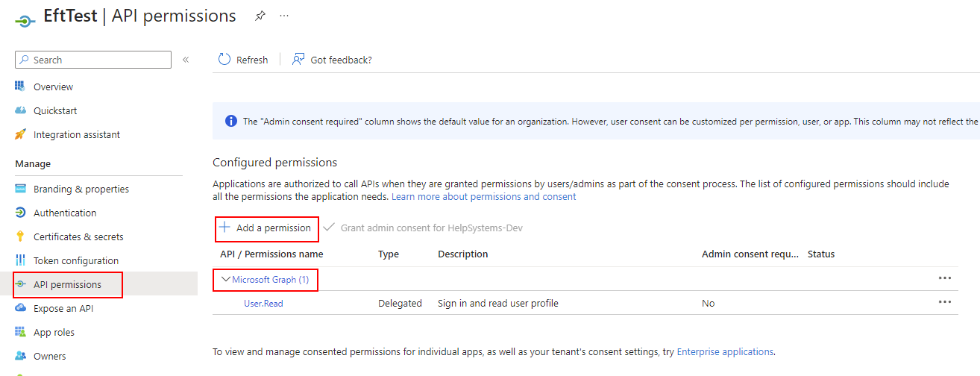Open more options for the User.Read row
The height and width of the screenshot is (376, 980).
tap(945, 302)
